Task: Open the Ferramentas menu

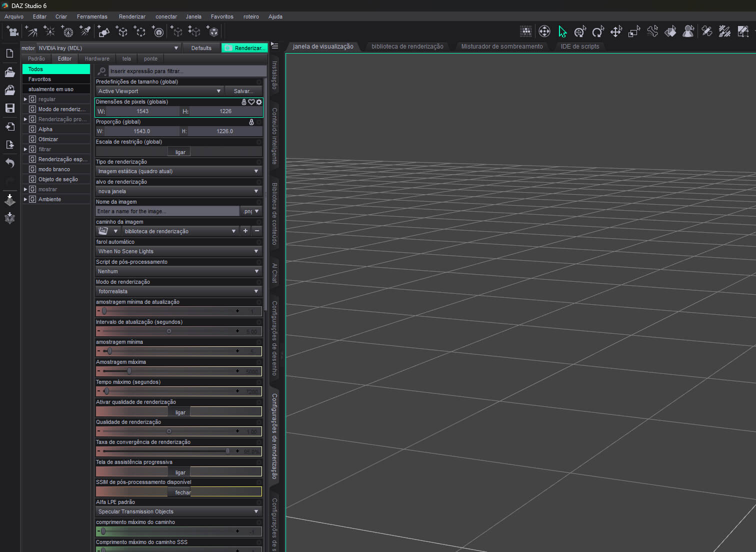Action: click(x=92, y=17)
